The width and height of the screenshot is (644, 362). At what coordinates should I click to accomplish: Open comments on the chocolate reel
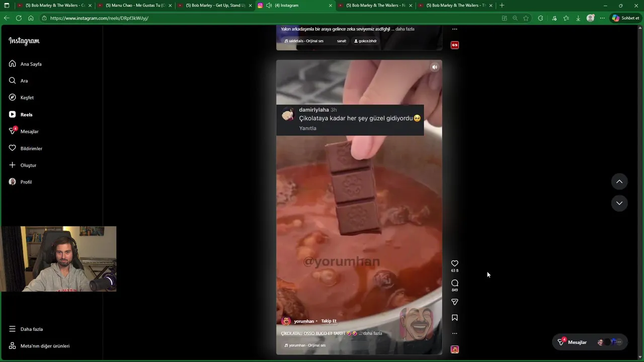tap(454, 283)
